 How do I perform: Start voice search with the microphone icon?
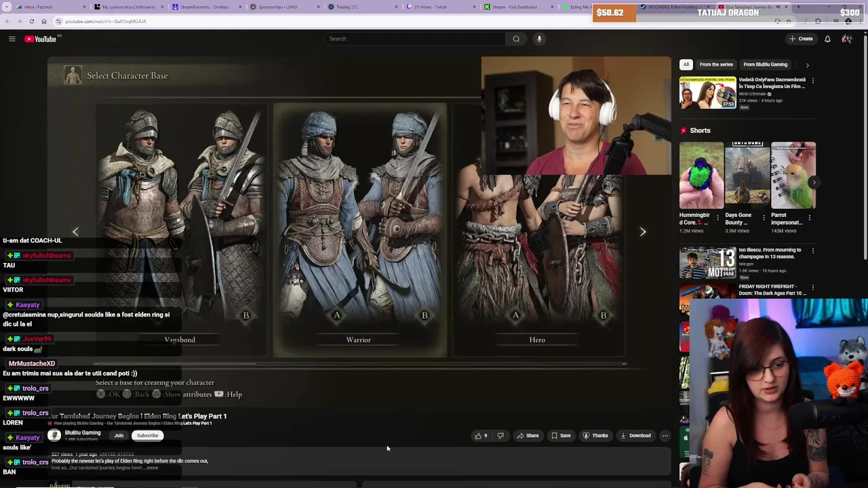point(539,39)
